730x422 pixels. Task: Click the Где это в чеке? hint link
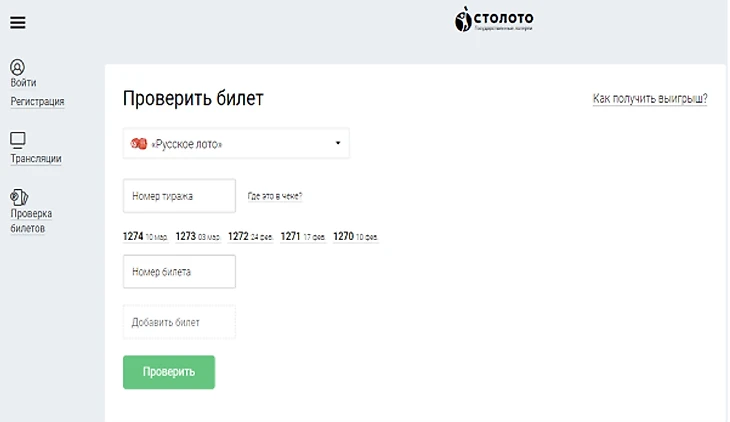(275, 196)
